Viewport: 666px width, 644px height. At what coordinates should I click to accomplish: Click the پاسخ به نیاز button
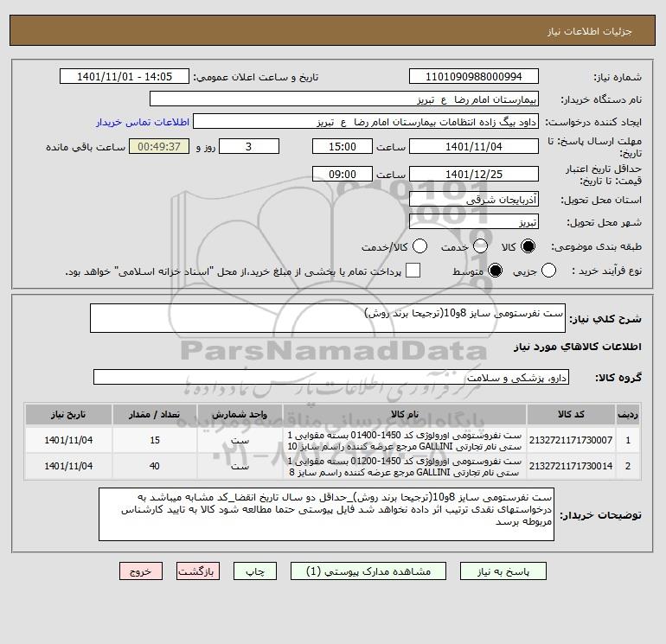pyautogui.click(x=503, y=571)
